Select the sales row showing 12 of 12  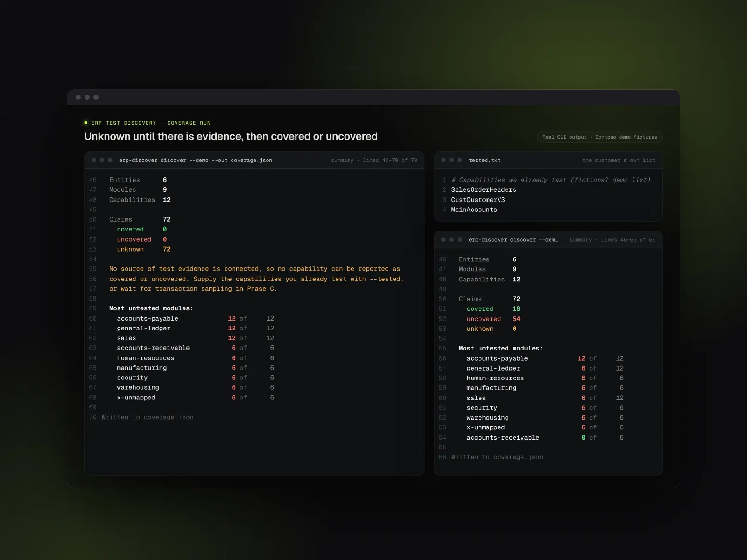tap(195, 338)
